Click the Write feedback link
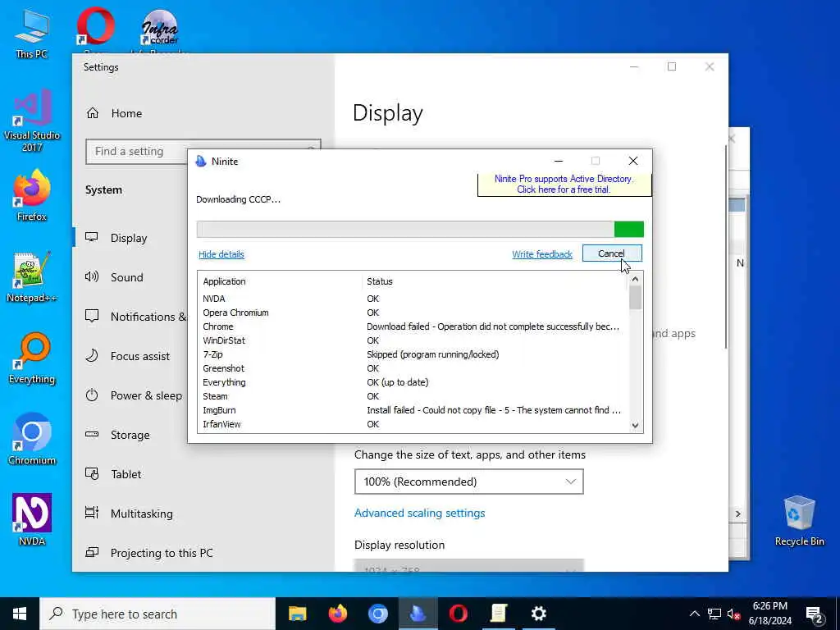840x630 pixels. click(x=542, y=254)
